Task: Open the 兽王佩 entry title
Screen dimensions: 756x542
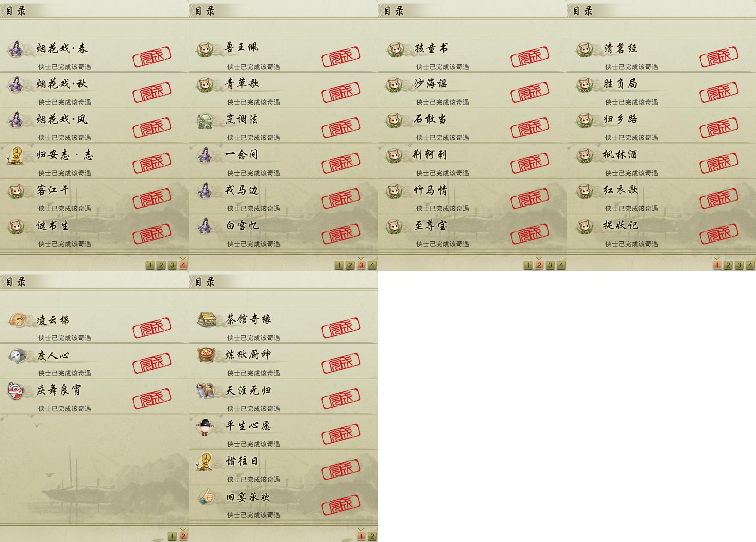Action: (x=242, y=47)
